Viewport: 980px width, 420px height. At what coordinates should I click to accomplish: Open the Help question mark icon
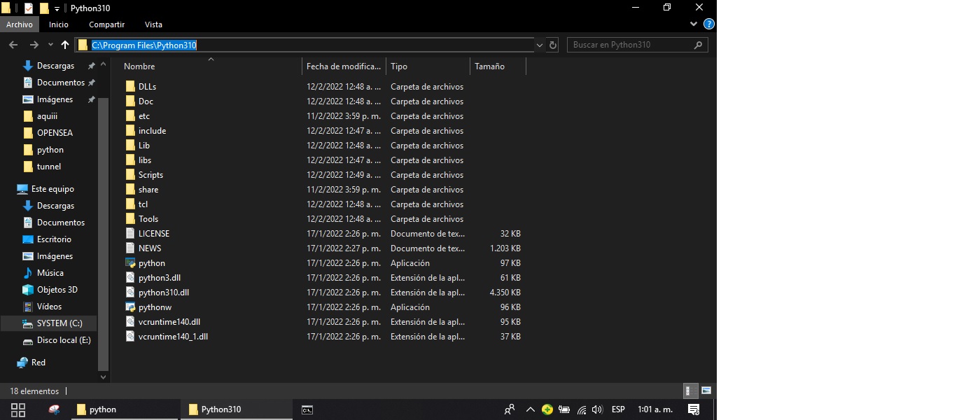pyautogui.click(x=708, y=24)
